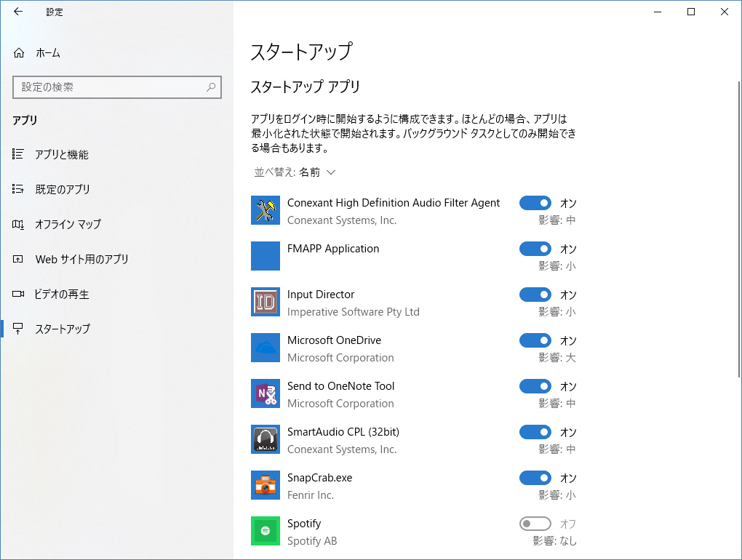Click the Conexant Audio Filter Agent icon
The height and width of the screenshot is (560, 742).
(x=265, y=210)
